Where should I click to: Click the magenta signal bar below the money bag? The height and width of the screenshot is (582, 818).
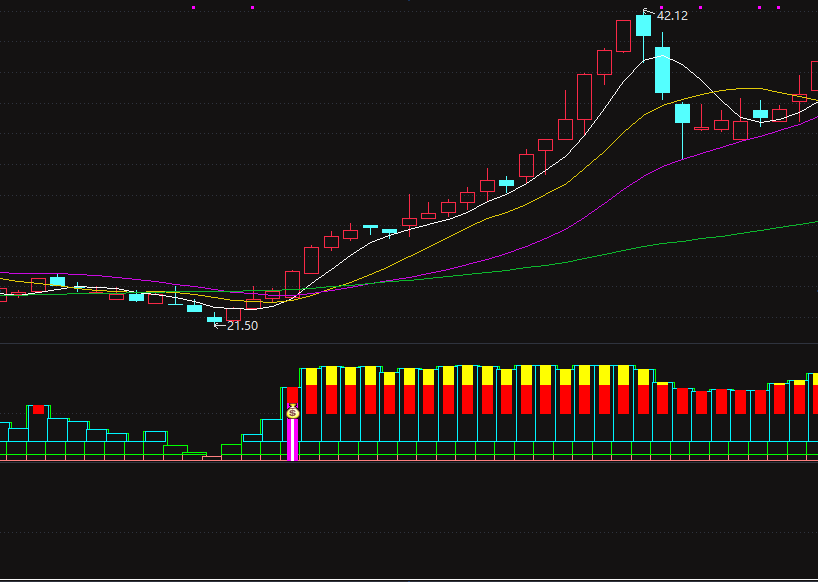pyautogui.click(x=293, y=439)
